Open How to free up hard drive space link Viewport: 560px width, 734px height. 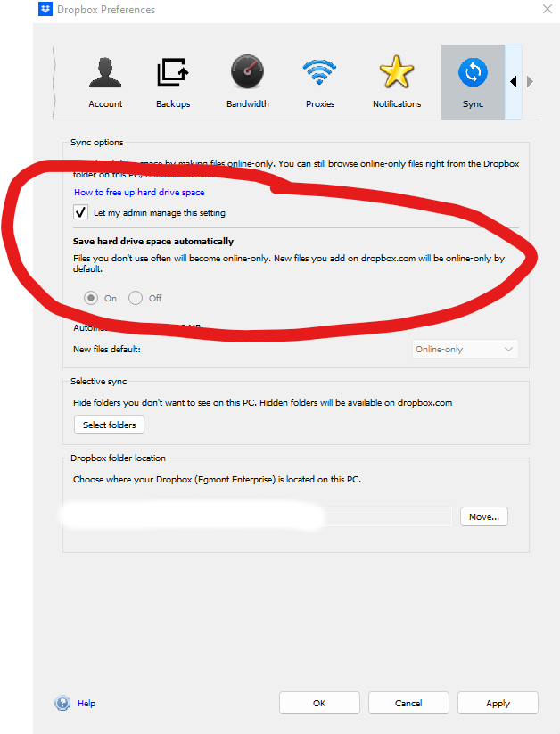(x=139, y=192)
